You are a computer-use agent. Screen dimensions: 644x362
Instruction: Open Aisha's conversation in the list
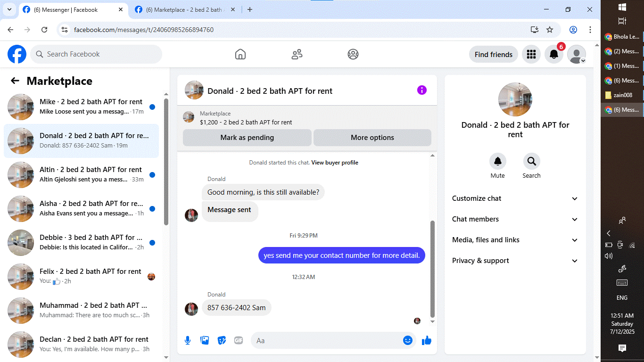81,209
